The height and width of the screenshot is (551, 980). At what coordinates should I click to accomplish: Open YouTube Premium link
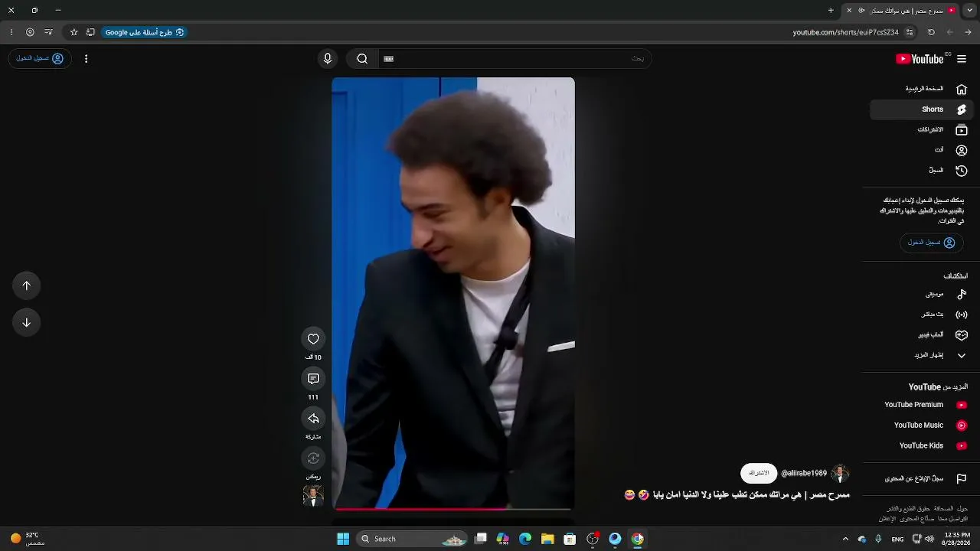(x=921, y=405)
